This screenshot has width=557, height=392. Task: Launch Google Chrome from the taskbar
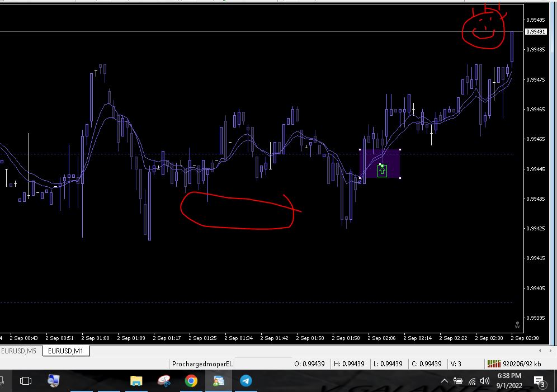pos(191,381)
